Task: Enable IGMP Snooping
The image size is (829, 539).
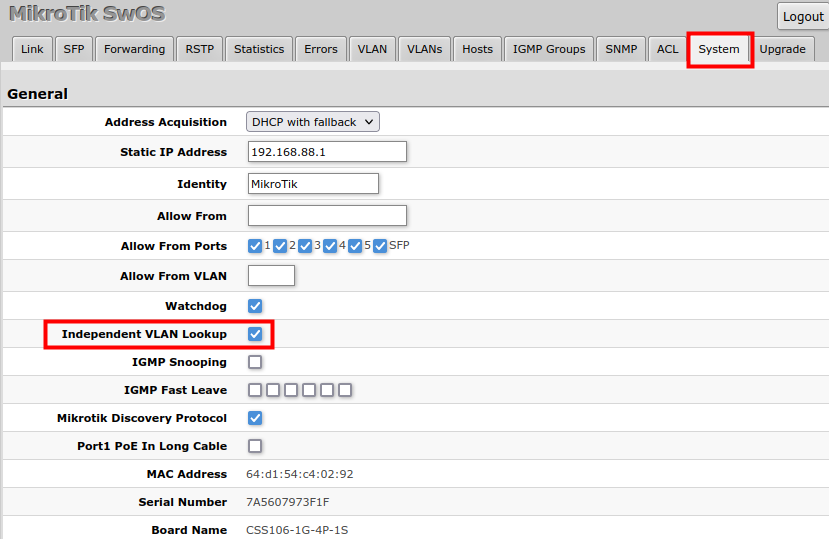Action: pos(255,362)
